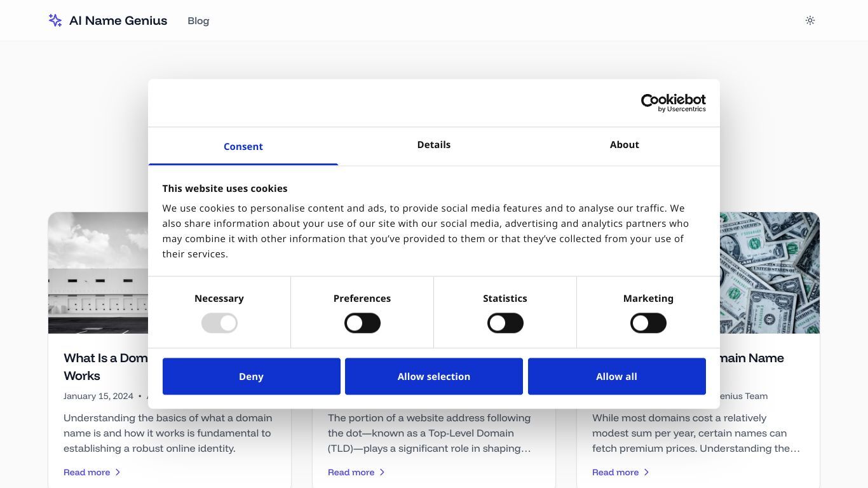Image resolution: width=868 pixels, height=488 pixels.
Task: Enable the Statistics cookies switch
Action: [505, 323]
